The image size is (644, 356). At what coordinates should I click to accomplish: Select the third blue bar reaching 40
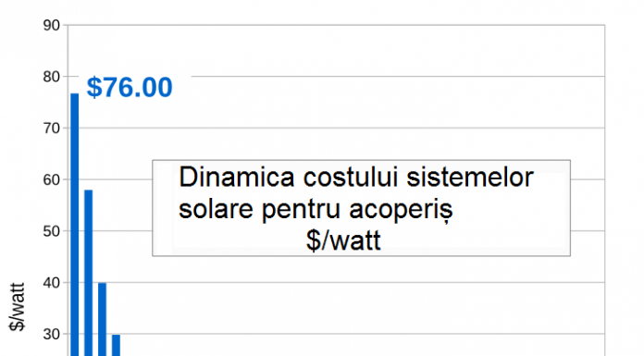tap(103, 319)
